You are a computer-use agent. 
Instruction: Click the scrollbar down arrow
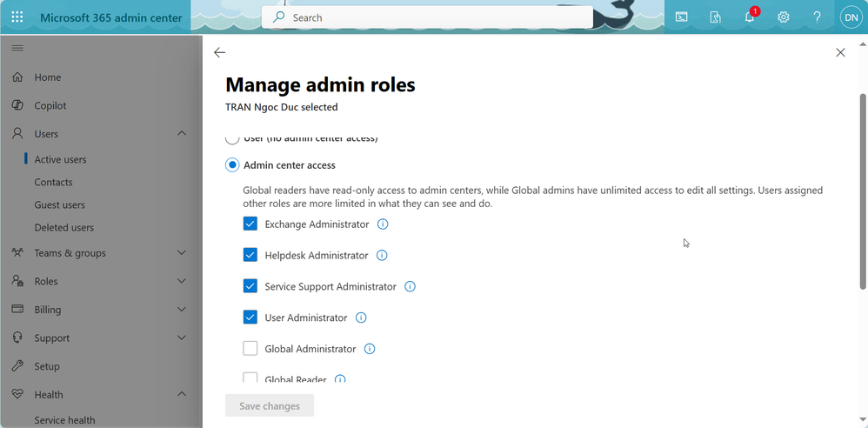pos(863,419)
